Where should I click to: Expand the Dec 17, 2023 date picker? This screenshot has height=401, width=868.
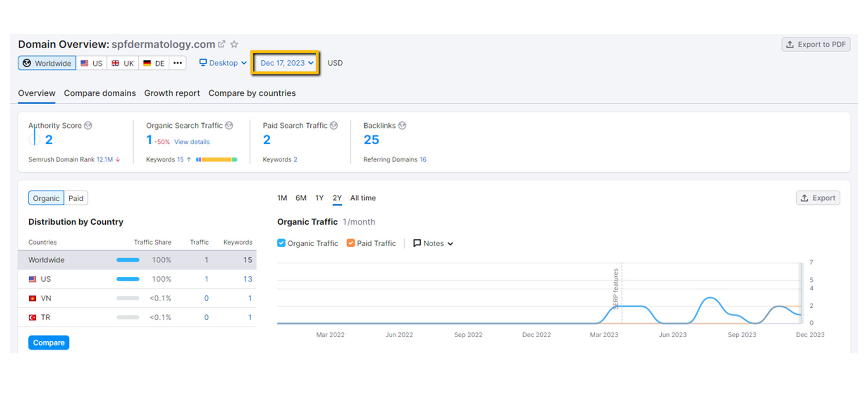pyautogui.click(x=286, y=63)
